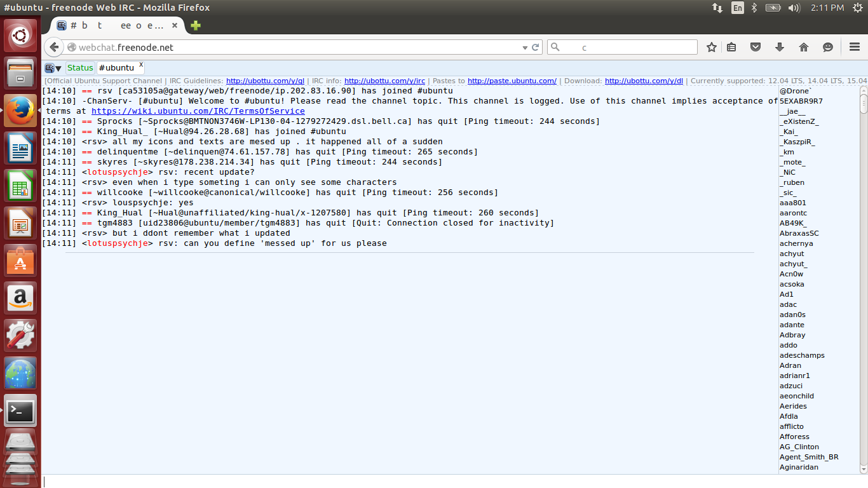This screenshot has height=488, width=868.
Task: Select nick Agent_Smith_BR in the user list
Action: (x=809, y=457)
